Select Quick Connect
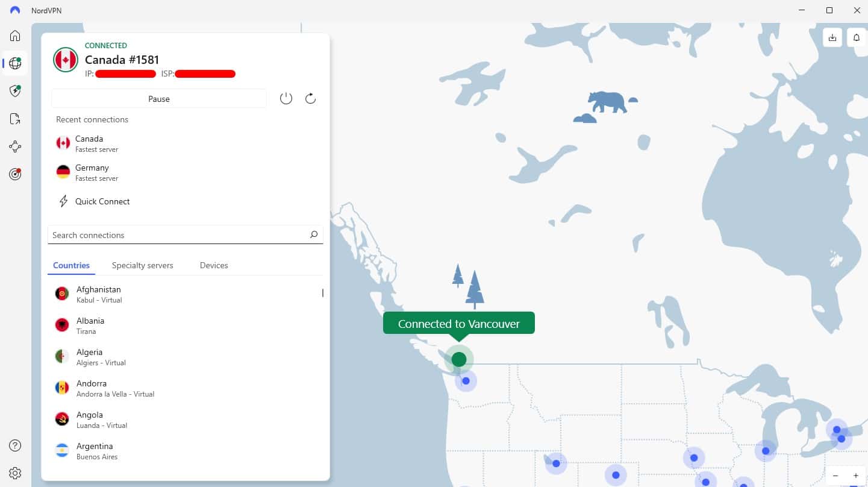Screen dimensions: 868x487 [102, 201]
